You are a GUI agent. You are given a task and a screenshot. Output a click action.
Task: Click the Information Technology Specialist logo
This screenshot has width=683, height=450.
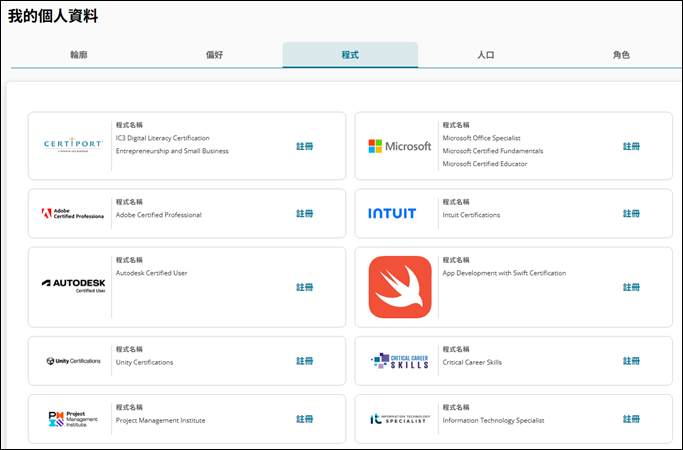point(400,419)
